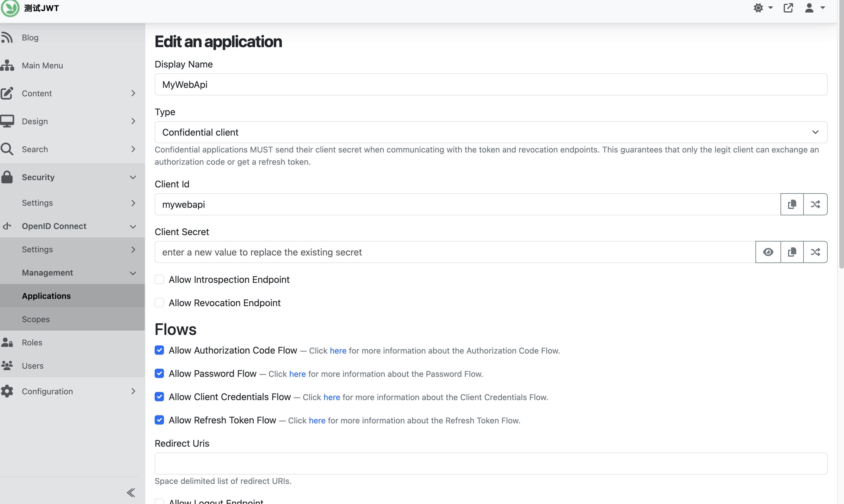Screen dimensions: 844x504
Task: Click the 测试JWT site title
Action: pos(41,8)
